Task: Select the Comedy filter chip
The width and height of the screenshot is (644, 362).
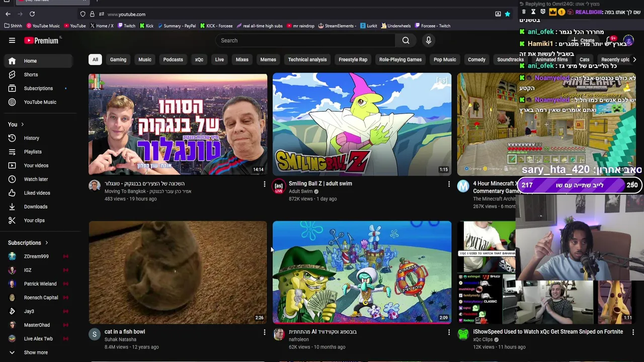Action: (x=476, y=59)
